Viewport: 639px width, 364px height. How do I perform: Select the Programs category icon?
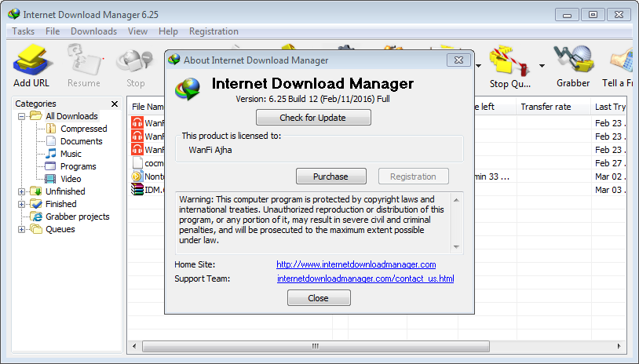coord(50,166)
